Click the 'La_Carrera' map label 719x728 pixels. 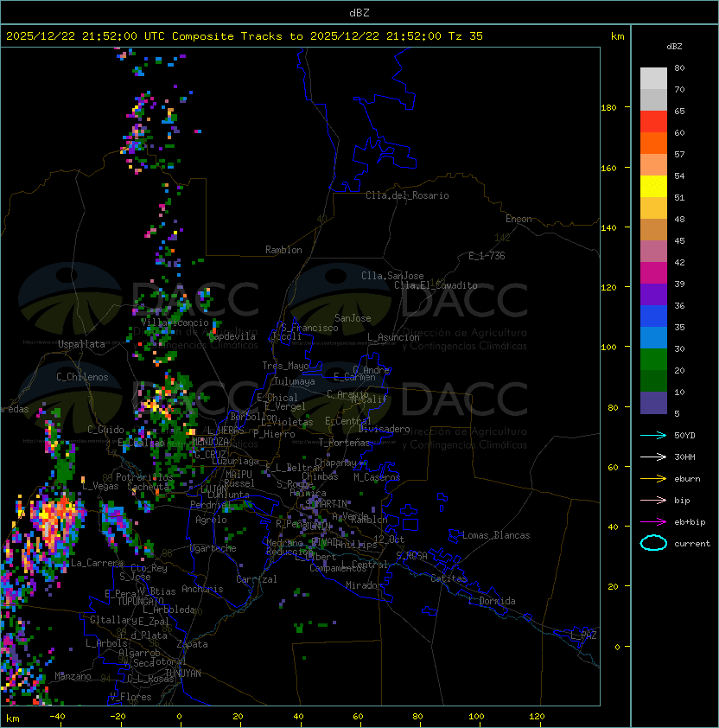pos(97,563)
